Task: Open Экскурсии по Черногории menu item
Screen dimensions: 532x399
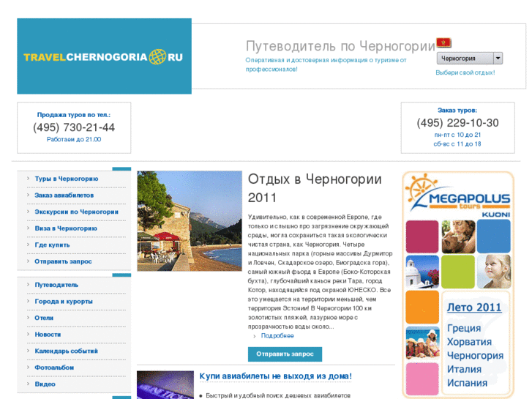Action: point(77,212)
